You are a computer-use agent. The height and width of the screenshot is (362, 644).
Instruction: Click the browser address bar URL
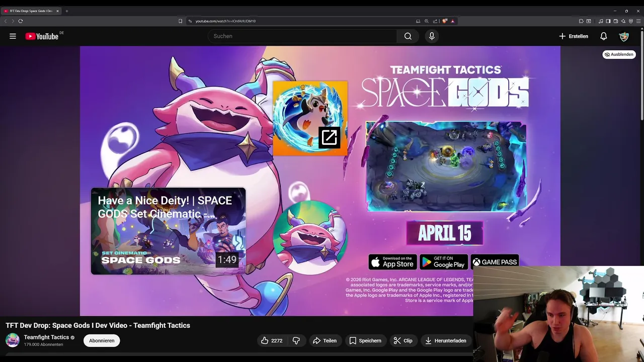coord(225,21)
